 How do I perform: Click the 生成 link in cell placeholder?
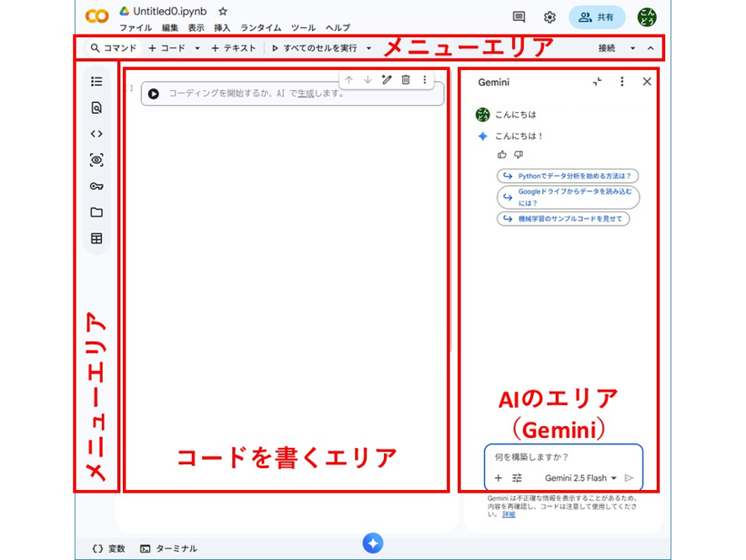coord(306,93)
